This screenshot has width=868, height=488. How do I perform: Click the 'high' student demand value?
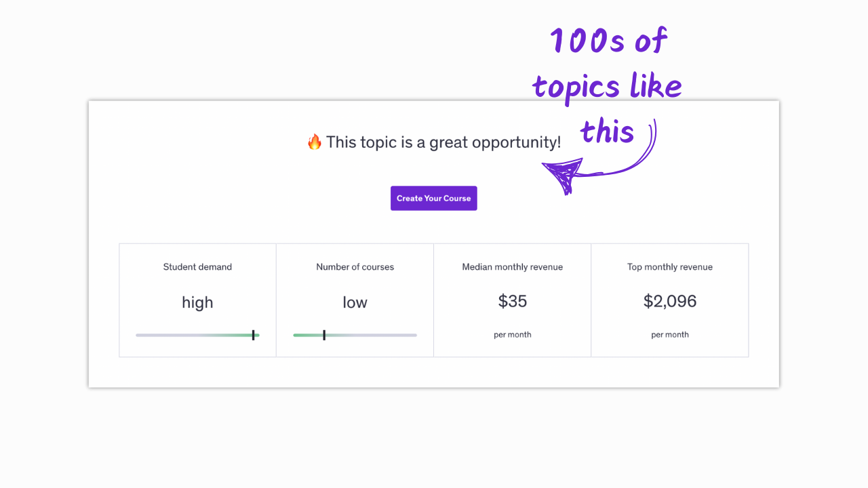197,302
